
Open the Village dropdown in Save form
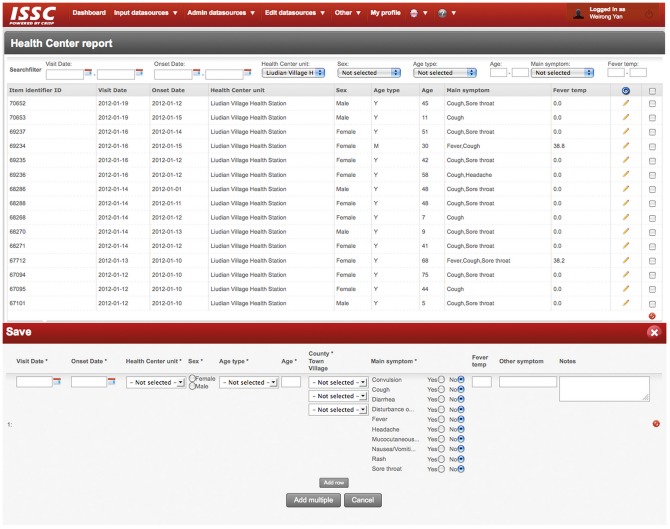click(x=338, y=410)
